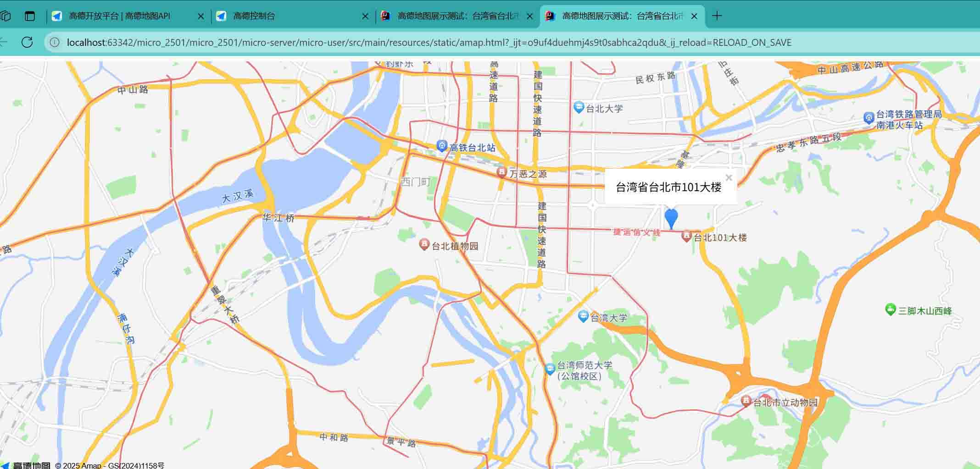Viewport: 980px width, 469px height.
Task: Close the active 高德地图展示测试 tab
Action: point(694,17)
